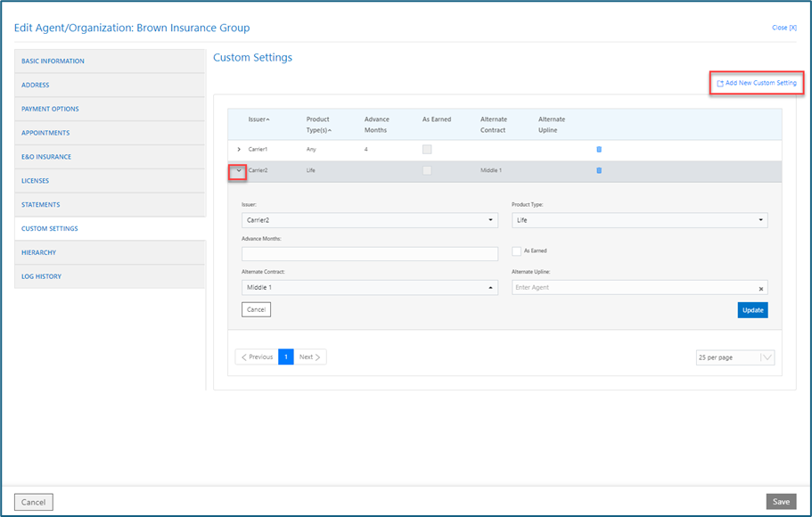Toggle As Earned checkbox in Carrier1 row

pos(427,149)
